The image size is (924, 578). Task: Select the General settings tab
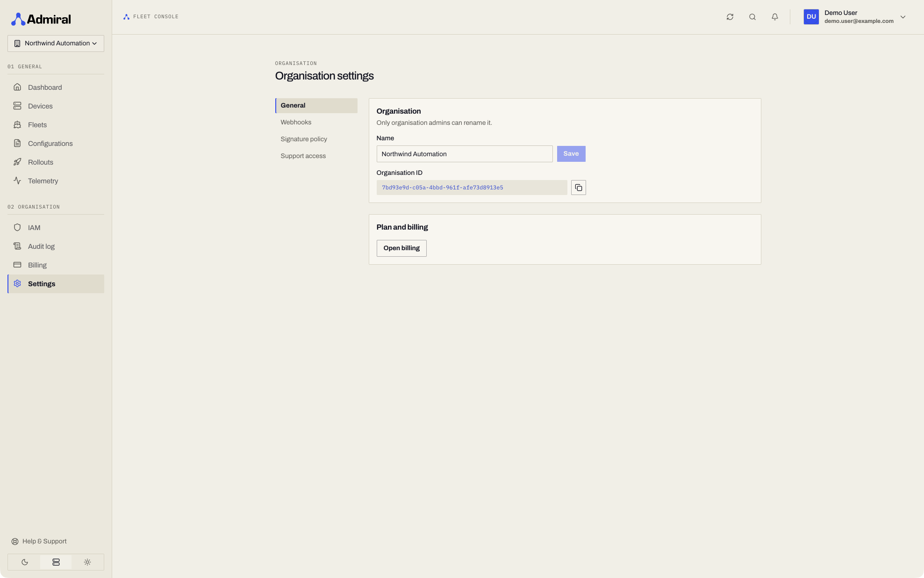(x=316, y=106)
